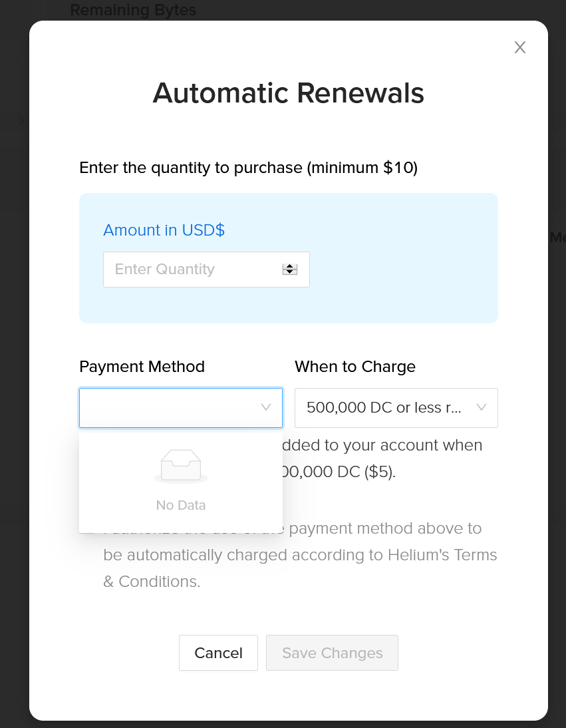Click the Payment Method field label

pyautogui.click(x=142, y=366)
